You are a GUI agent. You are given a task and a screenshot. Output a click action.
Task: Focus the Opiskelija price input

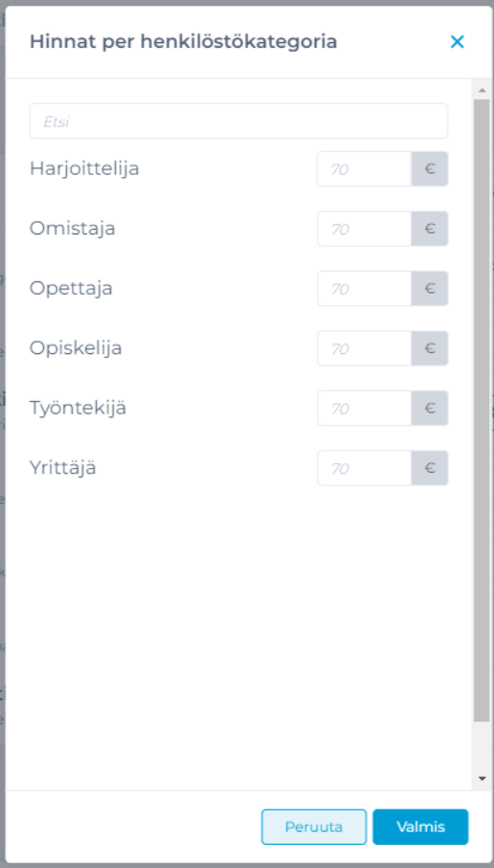coord(364,348)
